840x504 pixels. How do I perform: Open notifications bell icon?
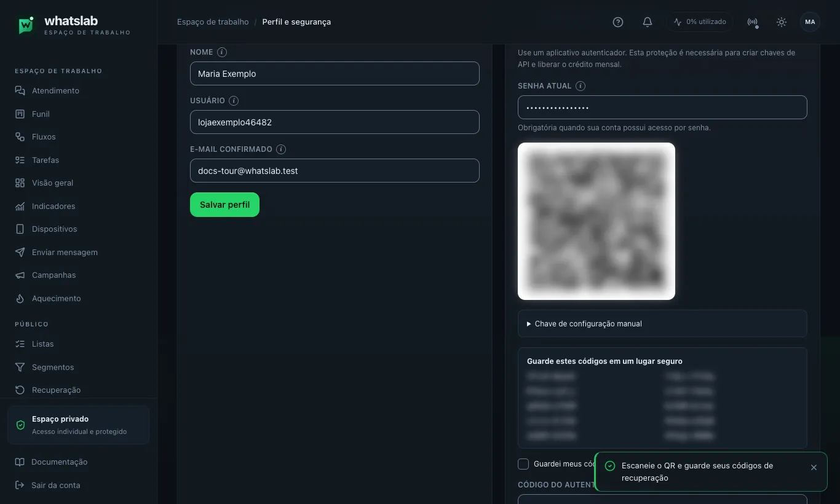(x=648, y=22)
